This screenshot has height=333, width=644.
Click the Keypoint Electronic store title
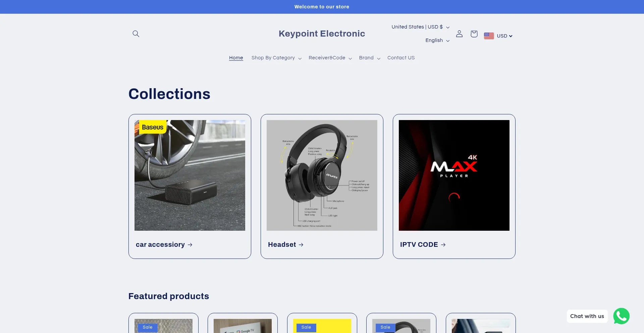[322, 34]
